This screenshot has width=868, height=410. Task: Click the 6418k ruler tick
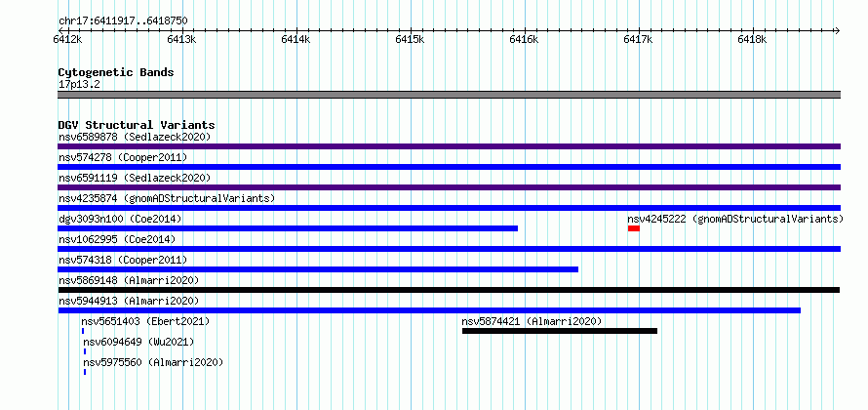752,39
